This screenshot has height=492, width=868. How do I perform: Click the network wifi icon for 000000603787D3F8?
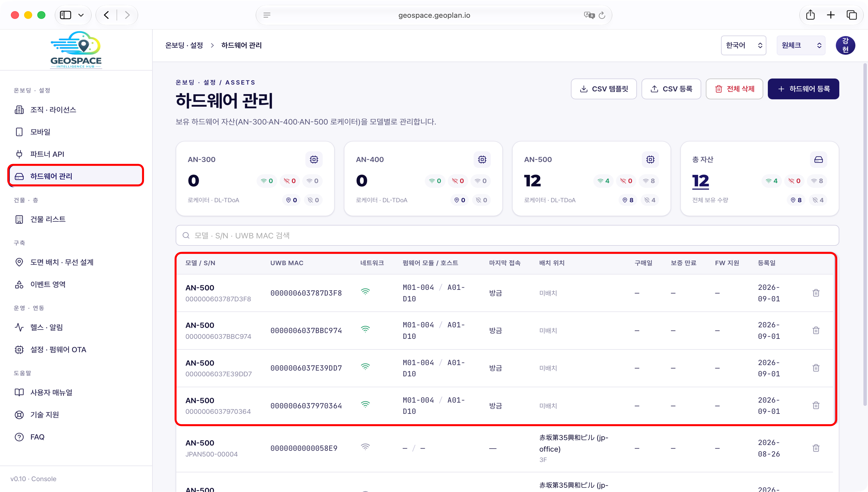click(365, 292)
